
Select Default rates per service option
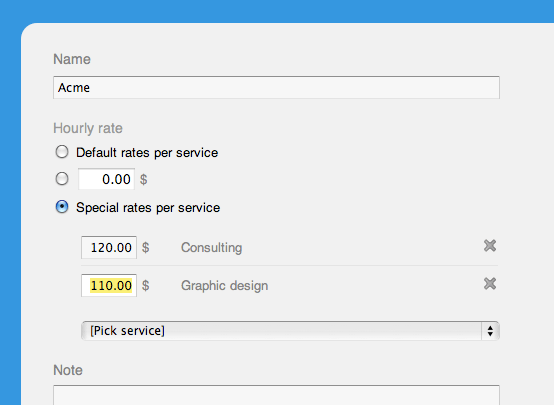coord(62,152)
